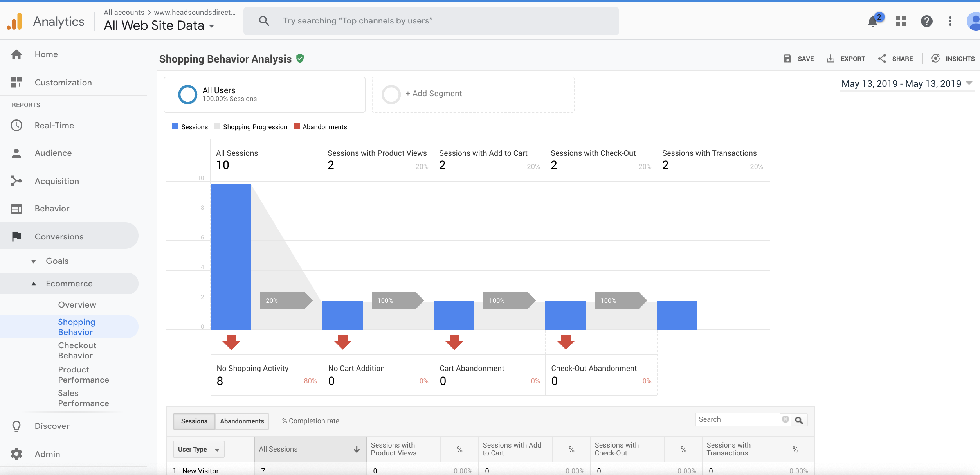980x475 pixels.
Task: Open Checkout Behavior report
Action: [x=77, y=350]
